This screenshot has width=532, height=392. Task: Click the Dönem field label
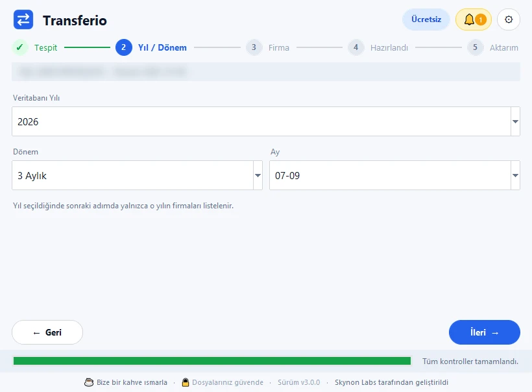(x=25, y=152)
